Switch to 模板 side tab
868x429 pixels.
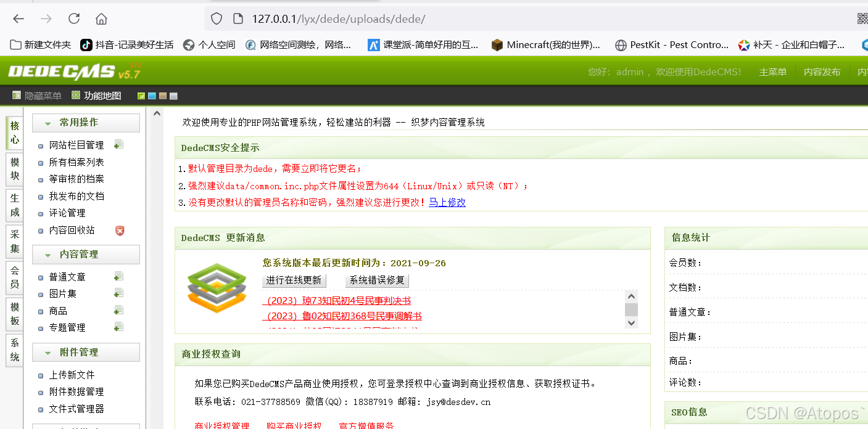coord(14,313)
